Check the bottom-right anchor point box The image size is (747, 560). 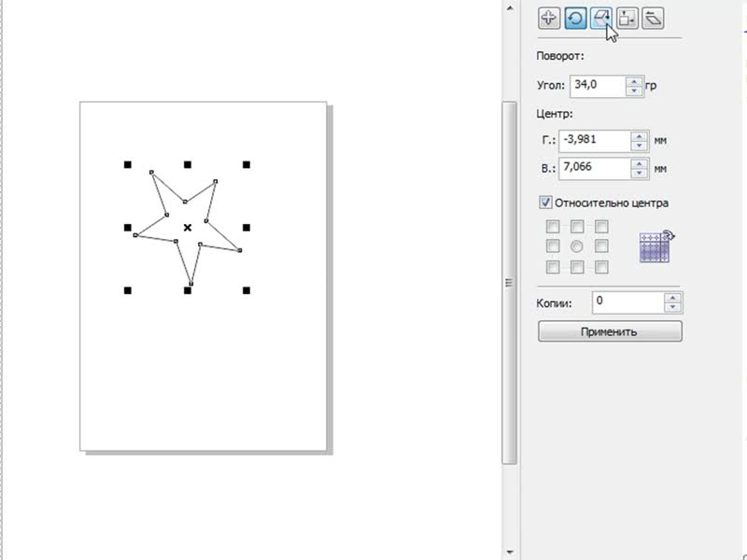(601, 267)
